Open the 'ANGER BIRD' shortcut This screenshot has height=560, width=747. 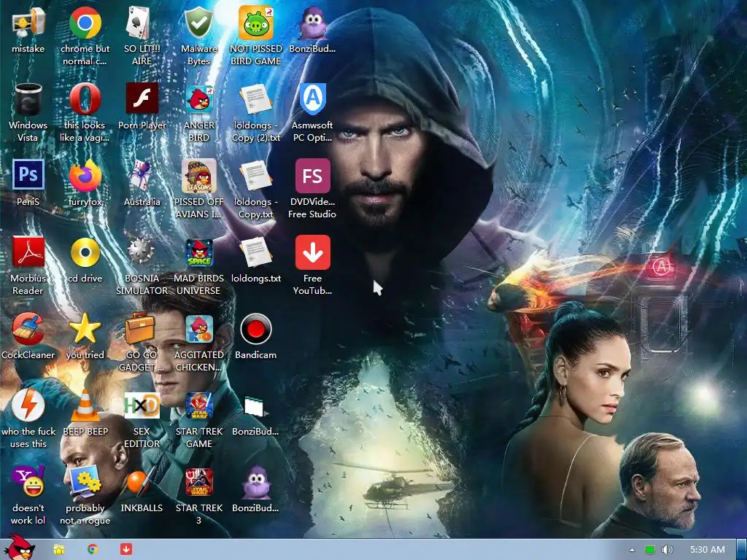(x=198, y=99)
